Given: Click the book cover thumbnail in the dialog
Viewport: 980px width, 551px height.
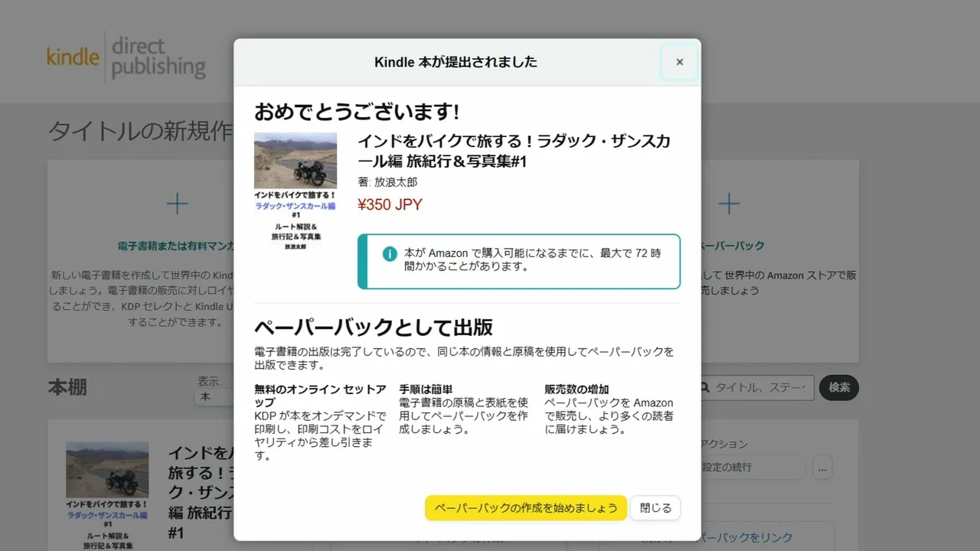Looking at the screenshot, I should (x=296, y=193).
